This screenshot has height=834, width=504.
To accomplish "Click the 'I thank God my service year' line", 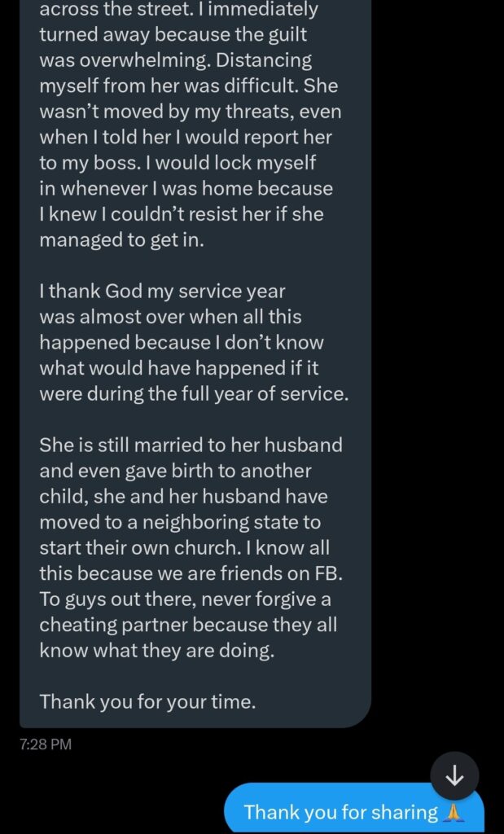I will (x=163, y=291).
